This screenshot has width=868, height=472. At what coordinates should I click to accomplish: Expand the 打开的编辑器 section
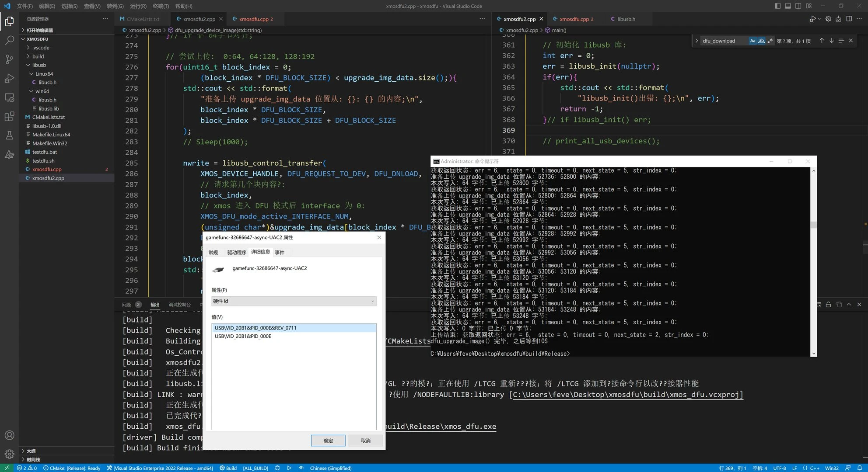point(39,30)
